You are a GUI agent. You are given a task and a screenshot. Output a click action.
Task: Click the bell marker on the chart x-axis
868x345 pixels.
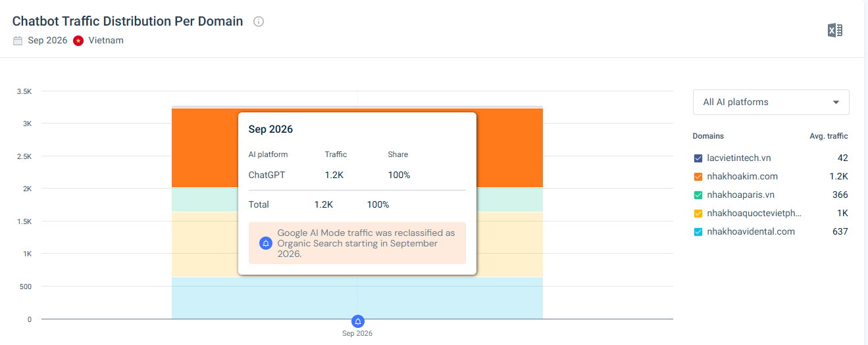357,321
